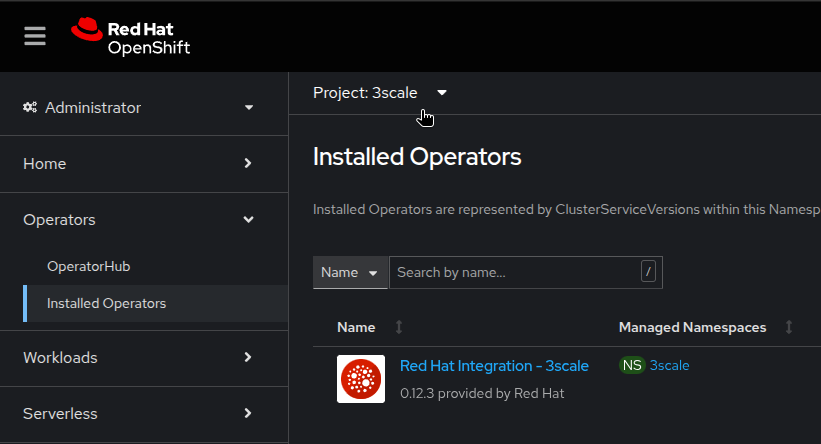This screenshot has height=444, width=821.
Task: Click the Red Hat OpenShift logo
Action: (x=130, y=36)
